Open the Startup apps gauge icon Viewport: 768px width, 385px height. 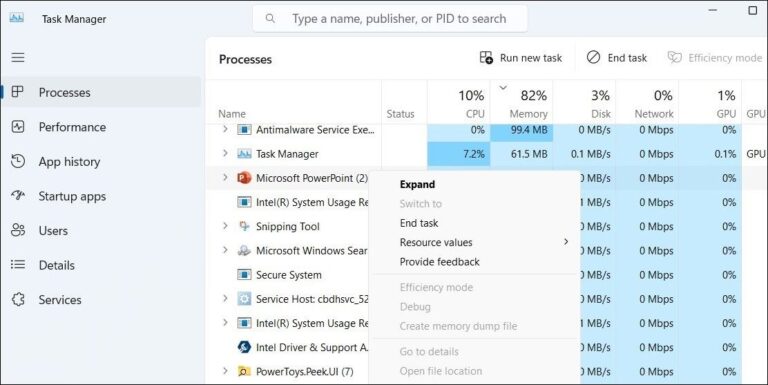(18, 196)
